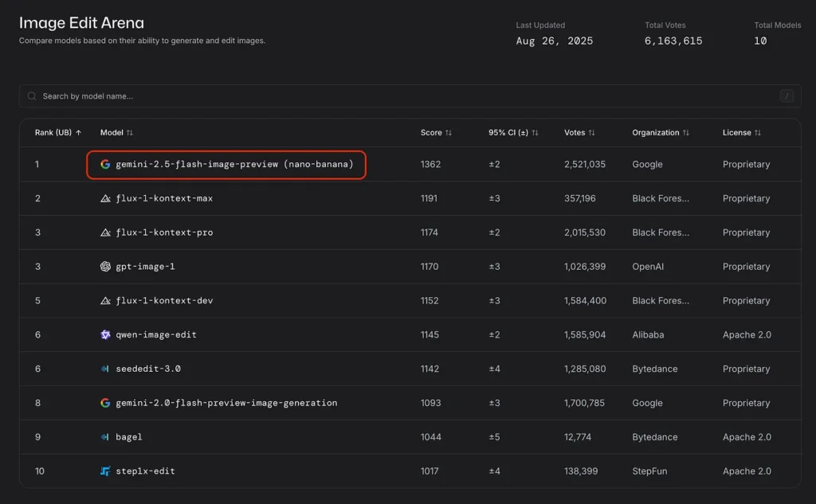Click the icon beside flux-1-kontext-pro
This screenshot has width=816, height=504.
105,232
